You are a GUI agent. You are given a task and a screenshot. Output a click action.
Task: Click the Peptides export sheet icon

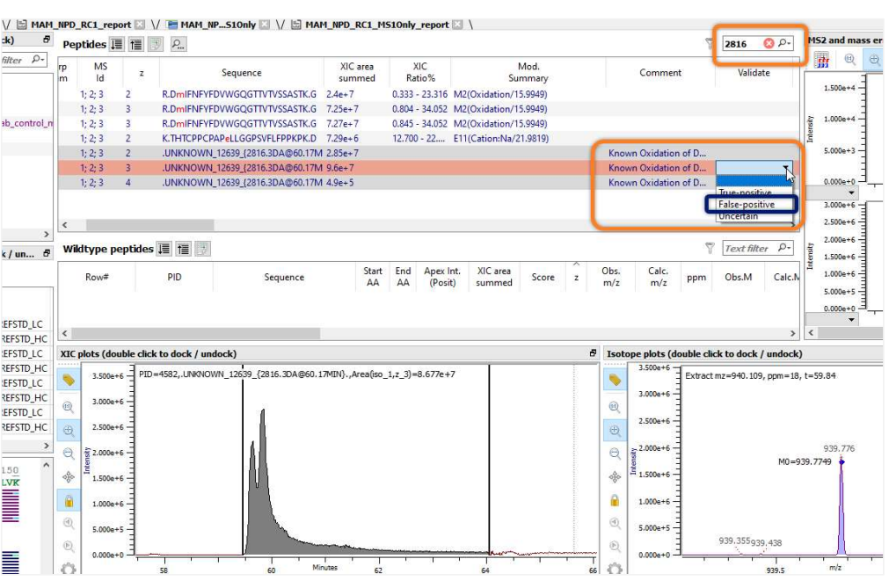[x=156, y=44]
